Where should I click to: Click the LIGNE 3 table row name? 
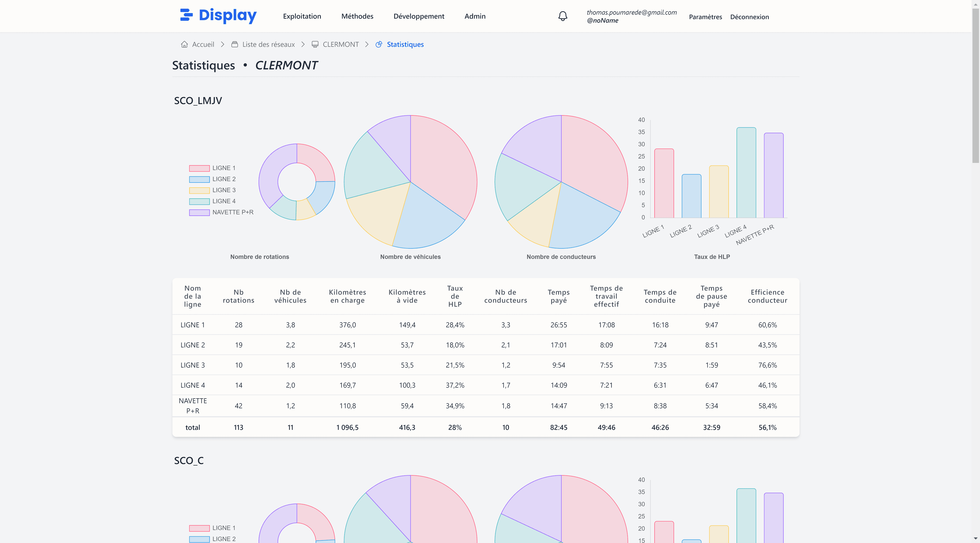tap(192, 365)
